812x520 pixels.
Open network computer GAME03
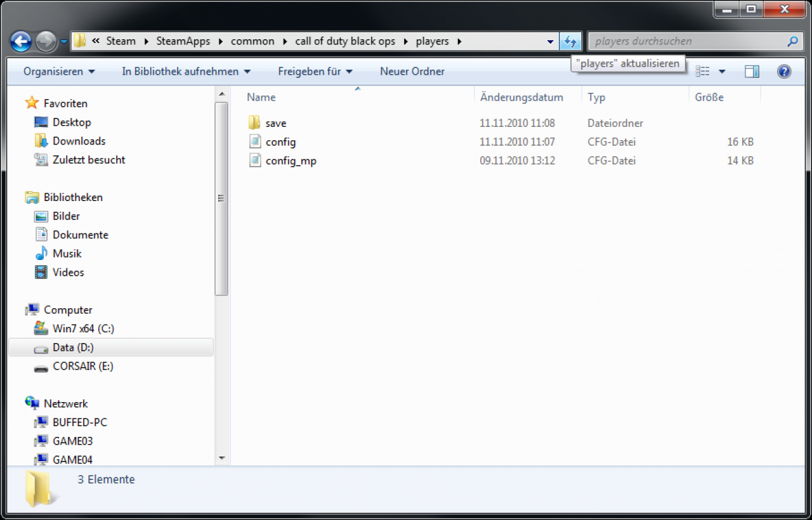72,441
